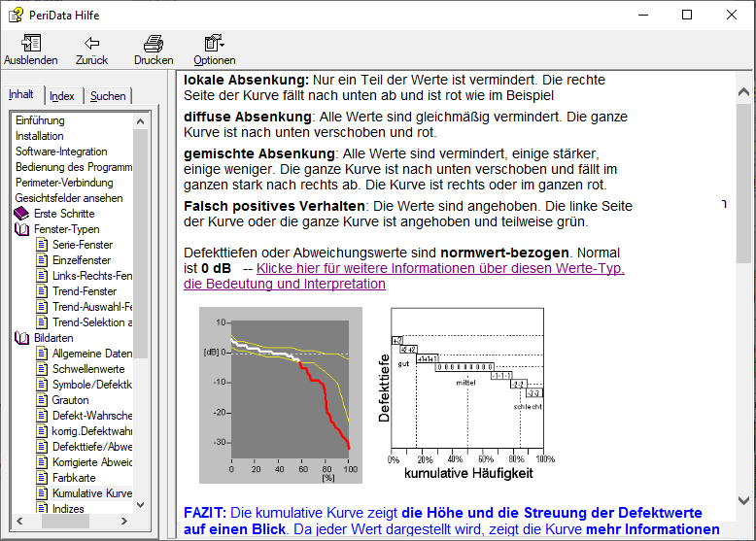Minimize the PeriData Hilfe window
The height and width of the screenshot is (541, 756).
pos(643,15)
